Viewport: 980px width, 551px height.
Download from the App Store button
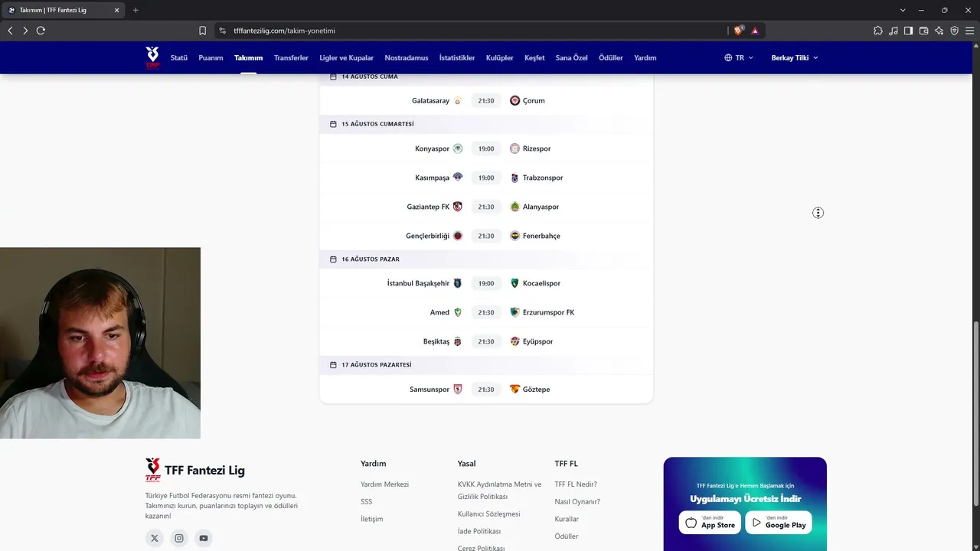pyautogui.click(x=710, y=522)
